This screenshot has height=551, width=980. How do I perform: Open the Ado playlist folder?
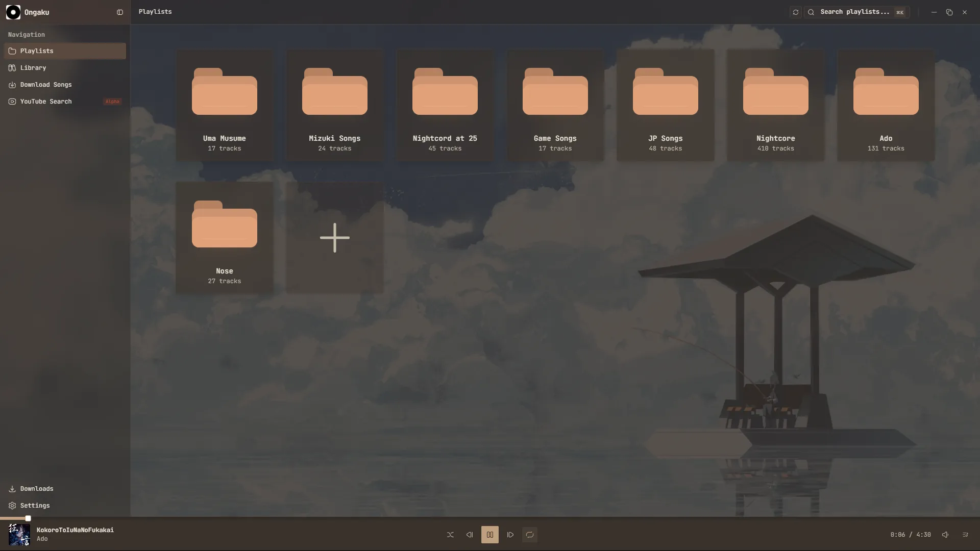pyautogui.click(x=886, y=105)
